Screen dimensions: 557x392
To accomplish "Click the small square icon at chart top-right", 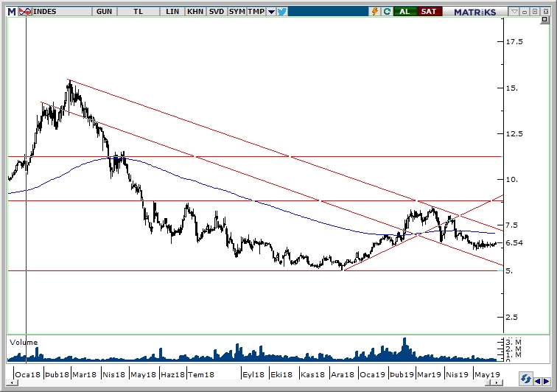I will coord(545,20).
